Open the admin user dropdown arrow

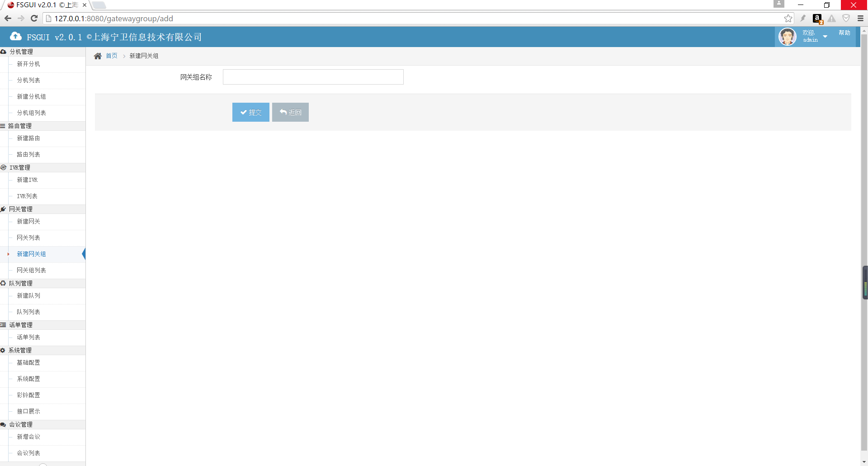pyautogui.click(x=825, y=37)
